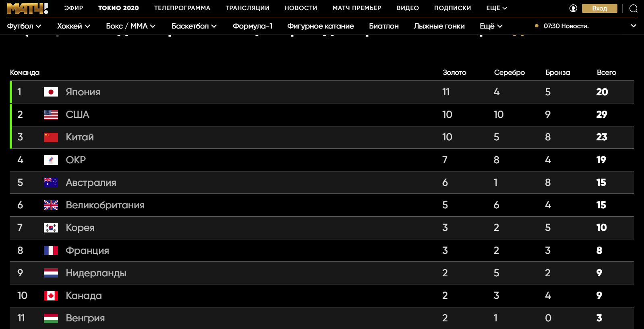Viewport: 644px width, 329px height.
Task: Open the ПОДПИСКИ menu item
Action: pos(453,8)
